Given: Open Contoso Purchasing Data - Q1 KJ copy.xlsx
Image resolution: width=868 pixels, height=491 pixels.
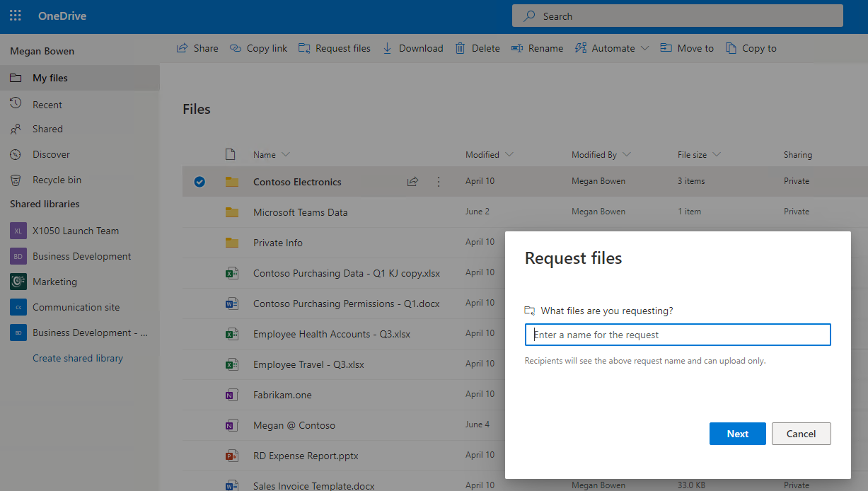Looking at the screenshot, I should (347, 273).
